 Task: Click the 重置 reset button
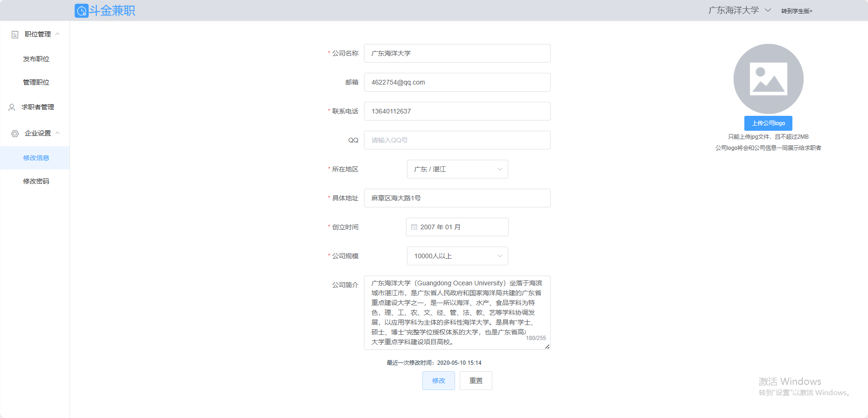(x=476, y=381)
